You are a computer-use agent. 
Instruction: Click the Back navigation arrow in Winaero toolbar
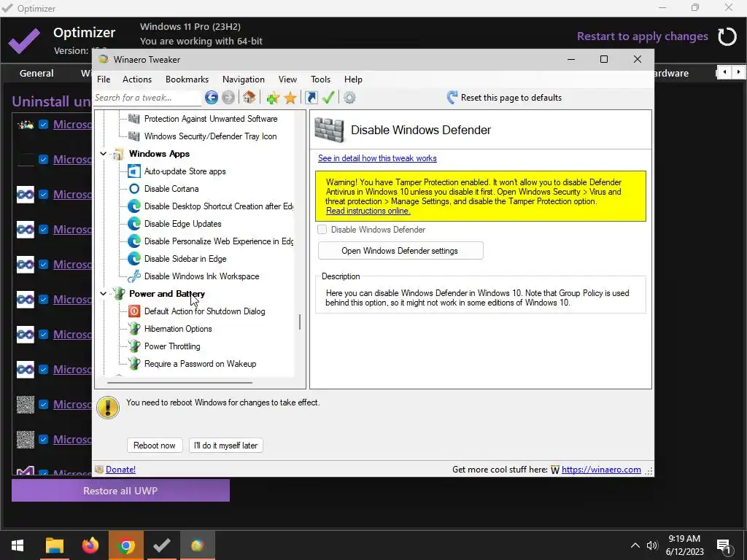[x=212, y=98]
